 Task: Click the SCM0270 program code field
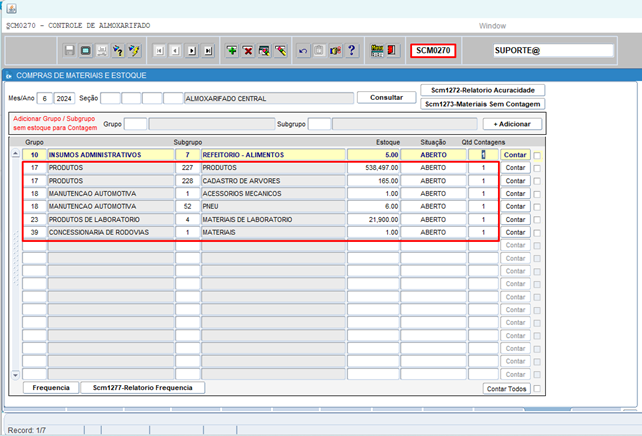(x=433, y=50)
